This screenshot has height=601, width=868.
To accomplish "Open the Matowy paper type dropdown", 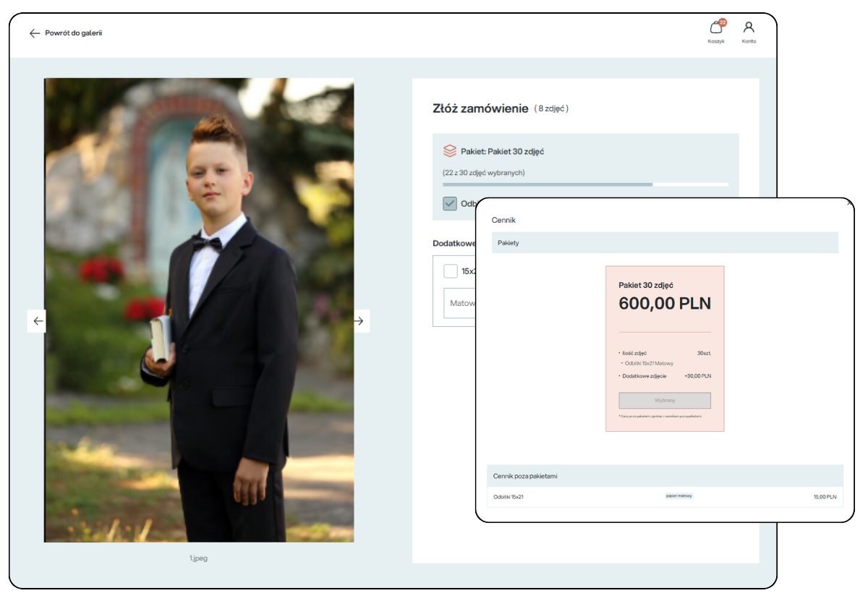I will [x=460, y=303].
